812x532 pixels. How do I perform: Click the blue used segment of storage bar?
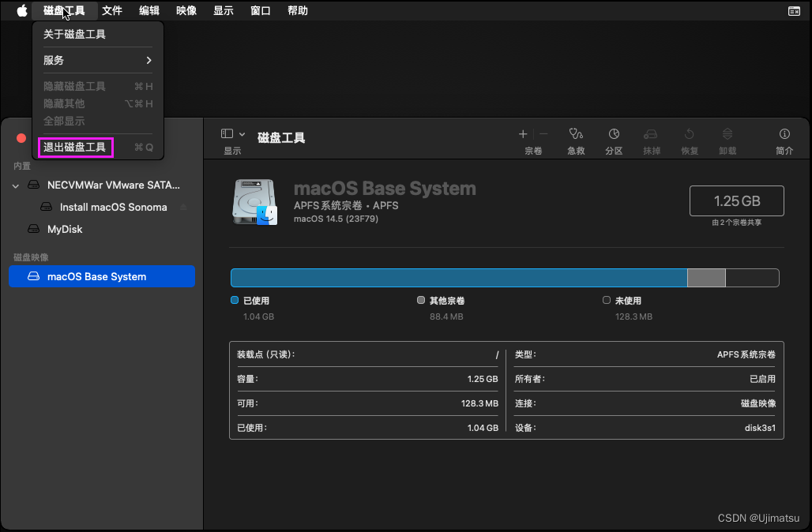click(x=459, y=278)
